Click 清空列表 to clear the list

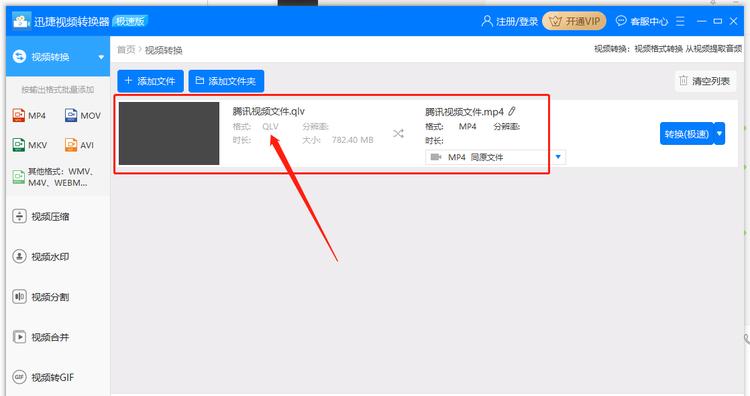point(705,81)
